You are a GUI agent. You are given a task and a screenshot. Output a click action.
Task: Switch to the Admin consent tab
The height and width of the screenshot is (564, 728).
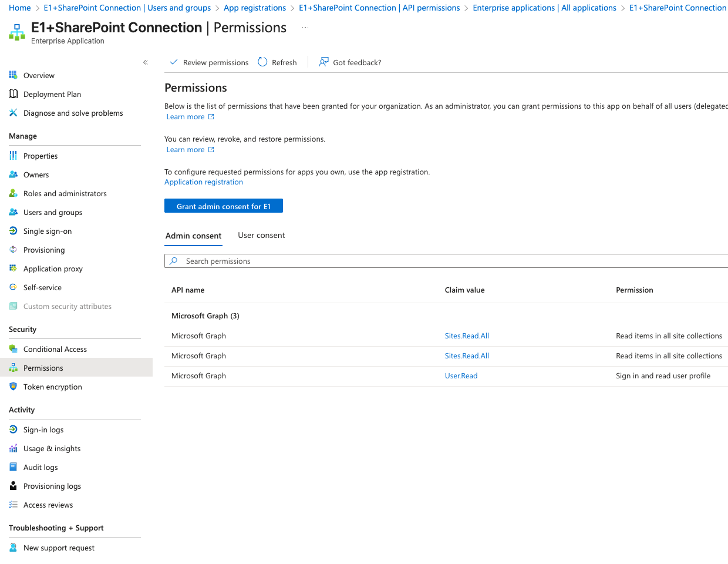point(193,236)
